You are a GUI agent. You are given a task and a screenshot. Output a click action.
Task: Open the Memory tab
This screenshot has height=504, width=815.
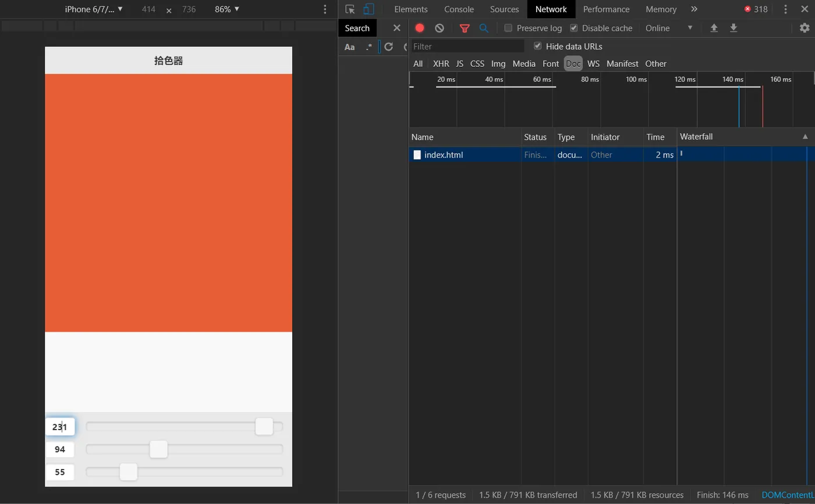[x=661, y=9]
